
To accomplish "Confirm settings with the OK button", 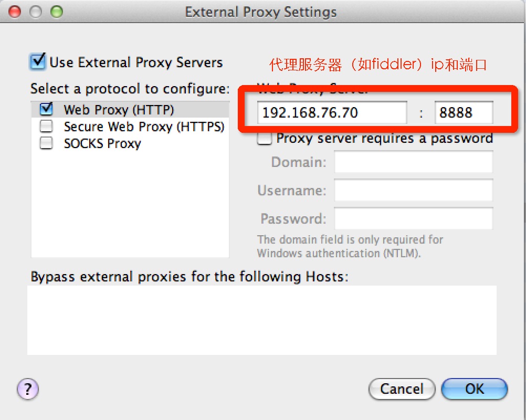I will click(475, 389).
